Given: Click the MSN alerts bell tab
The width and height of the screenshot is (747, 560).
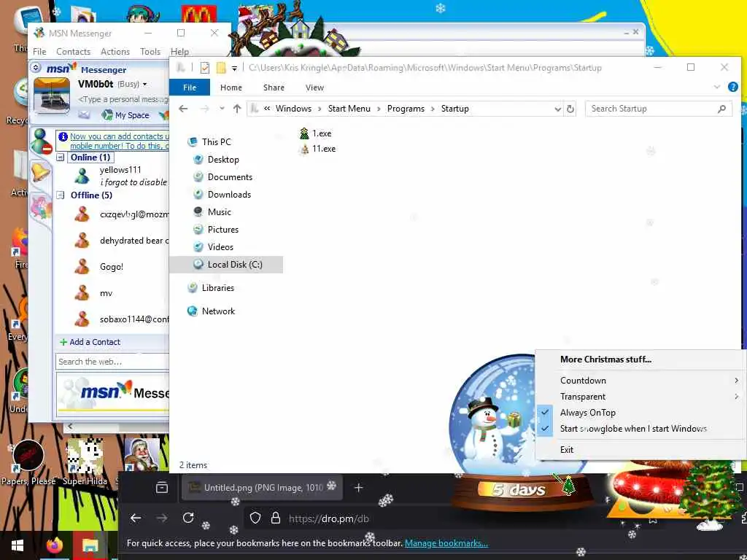Looking at the screenshot, I should click(40, 172).
